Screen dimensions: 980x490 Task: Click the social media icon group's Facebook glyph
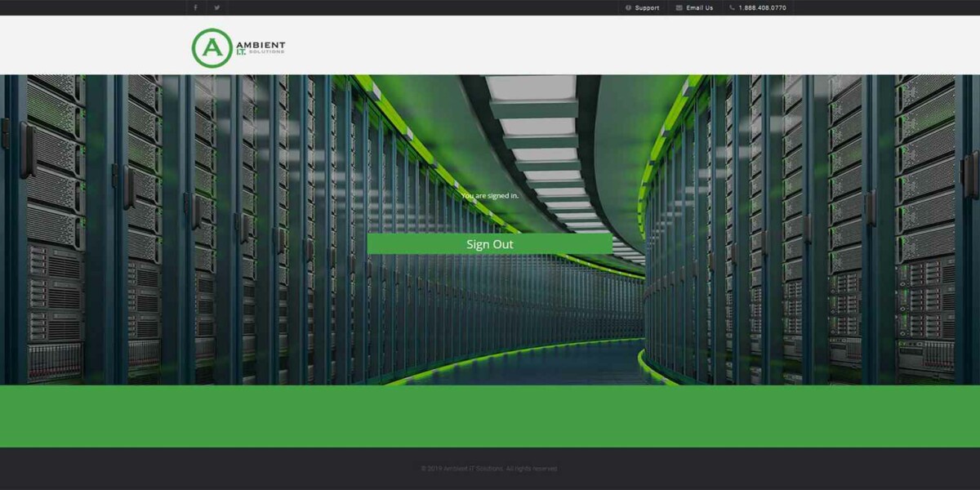(195, 7)
